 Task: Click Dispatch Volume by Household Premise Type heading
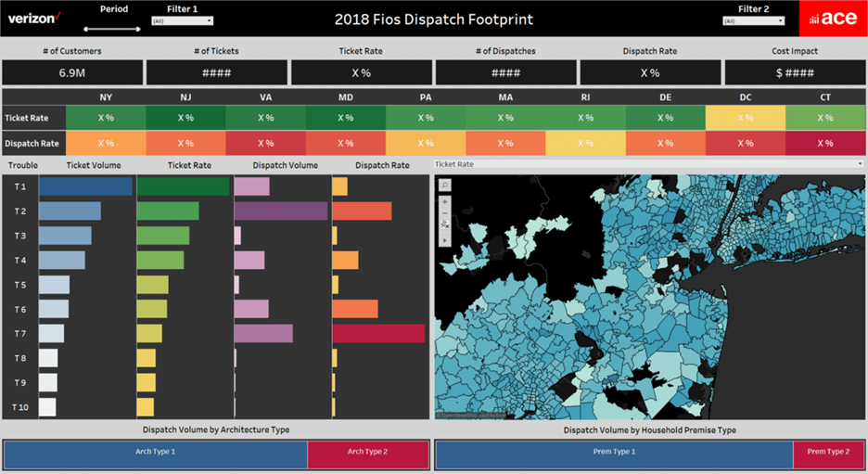[x=650, y=430]
